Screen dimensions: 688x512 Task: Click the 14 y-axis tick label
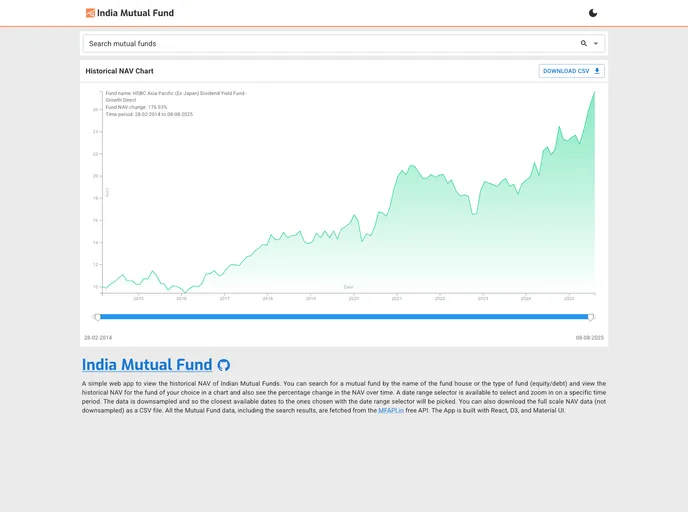tap(95, 242)
